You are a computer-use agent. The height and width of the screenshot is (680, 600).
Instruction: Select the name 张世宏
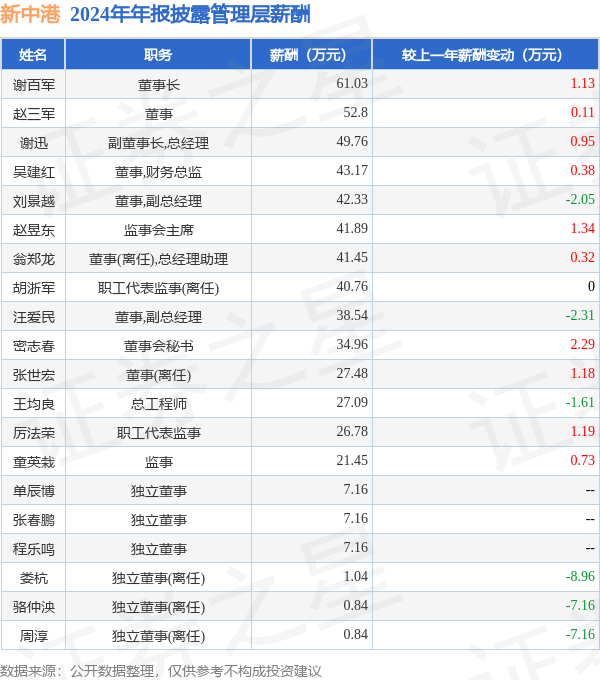[34, 375]
